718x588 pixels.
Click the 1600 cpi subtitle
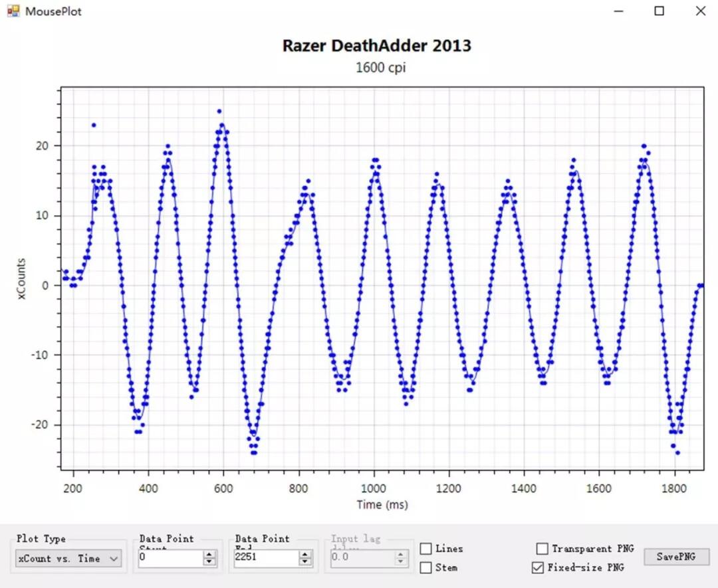click(x=380, y=67)
